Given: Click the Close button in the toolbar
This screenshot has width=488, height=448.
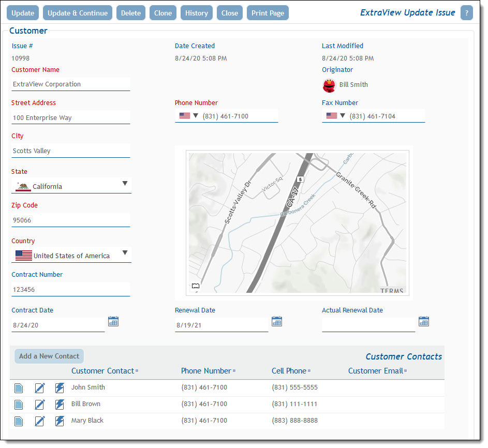Looking at the screenshot, I should pyautogui.click(x=230, y=13).
